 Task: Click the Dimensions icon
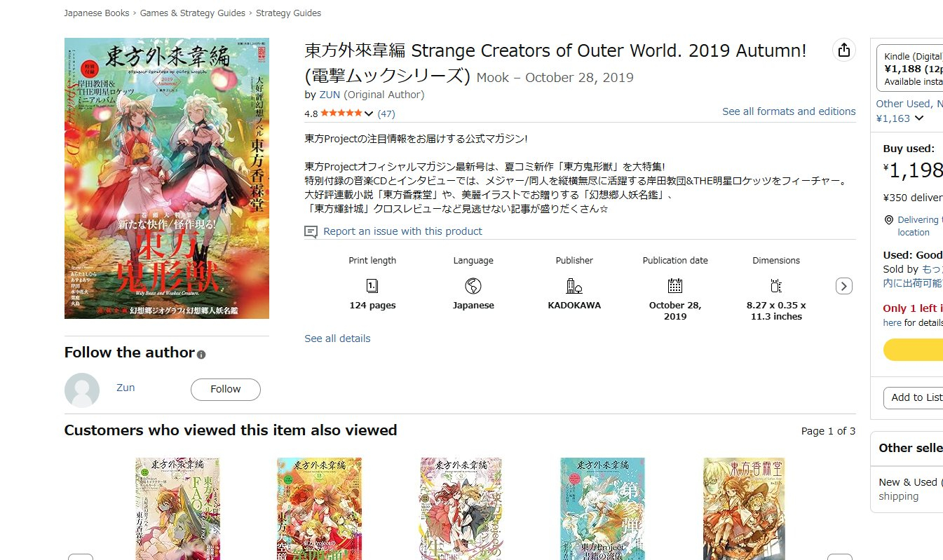pyautogui.click(x=776, y=285)
